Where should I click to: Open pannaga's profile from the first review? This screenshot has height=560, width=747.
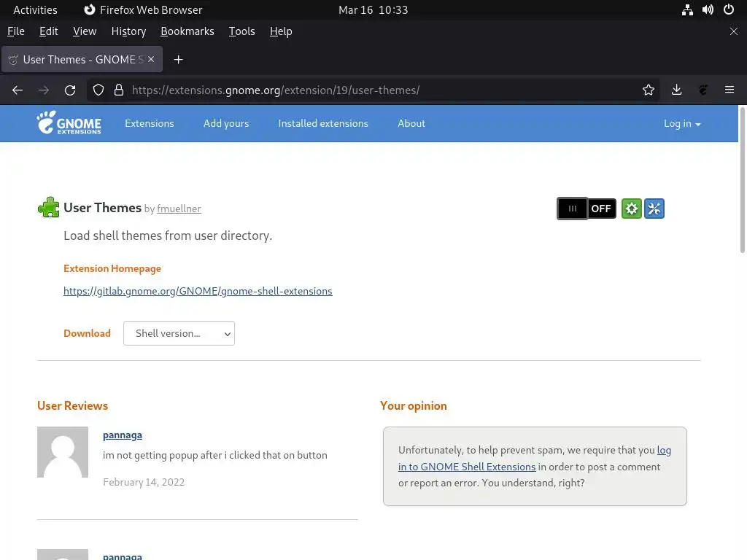point(123,435)
